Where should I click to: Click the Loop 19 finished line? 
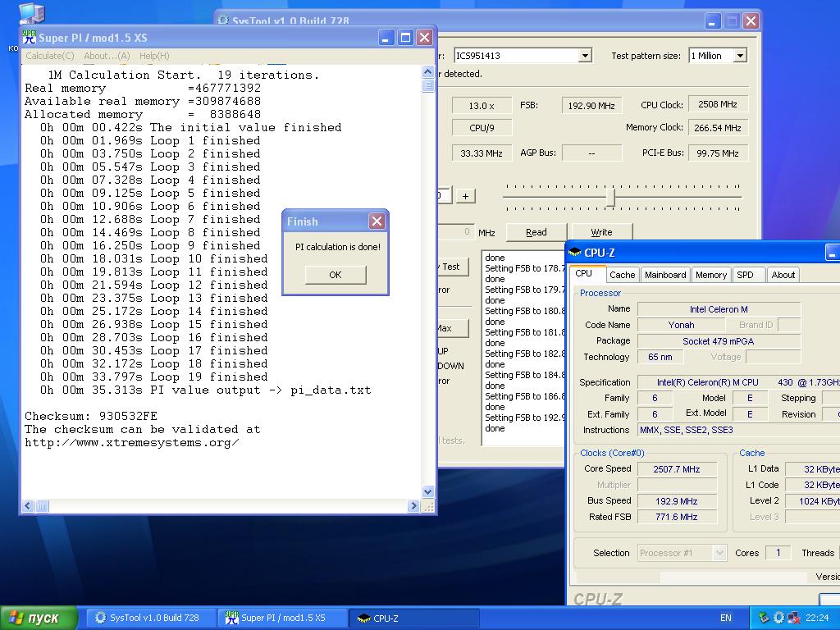[x=153, y=377]
